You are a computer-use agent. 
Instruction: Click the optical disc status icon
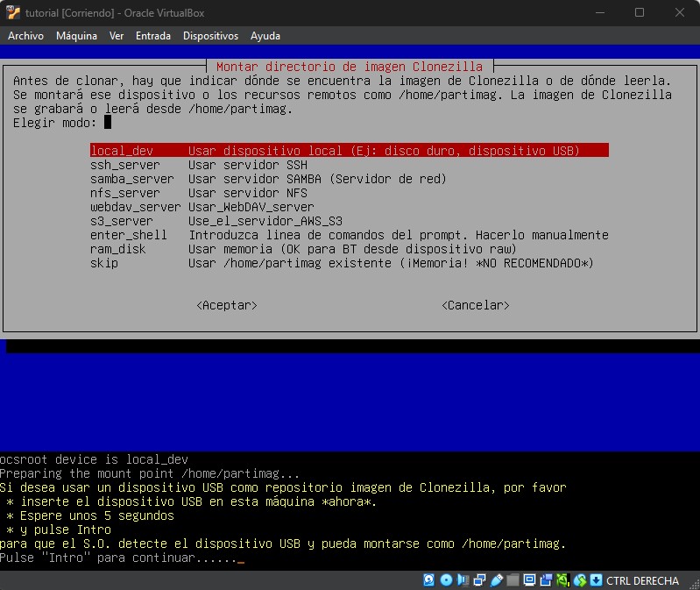(x=446, y=580)
